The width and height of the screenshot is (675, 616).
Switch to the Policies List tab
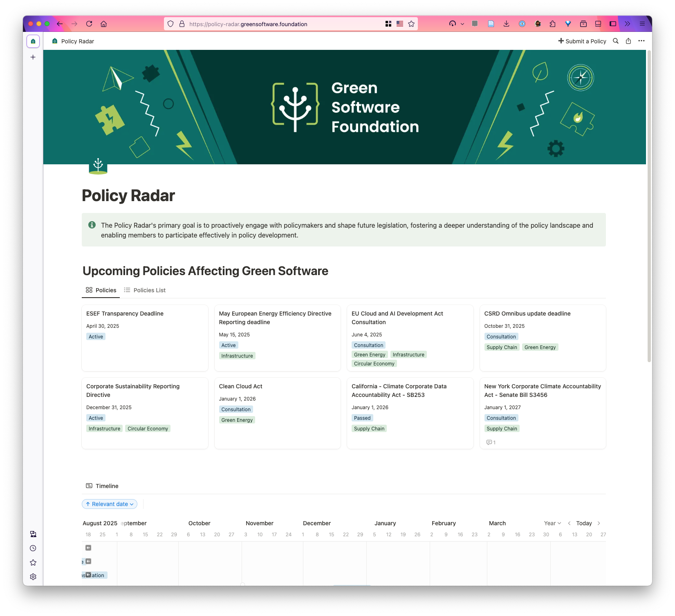click(145, 290)
